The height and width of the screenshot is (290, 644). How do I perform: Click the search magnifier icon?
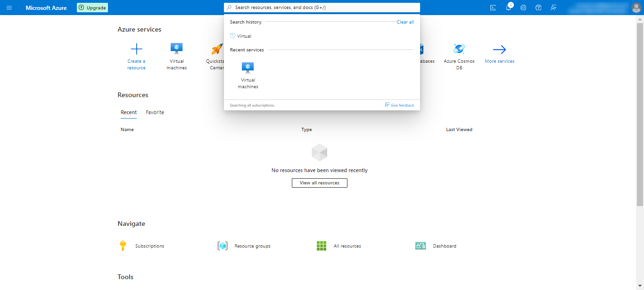(230, 8)
